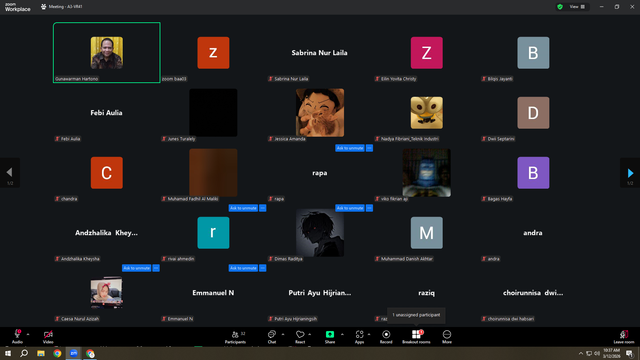Open File Explorer from the taskbar
The height and width of the screenshot is (360, 640).
[41, 353]
